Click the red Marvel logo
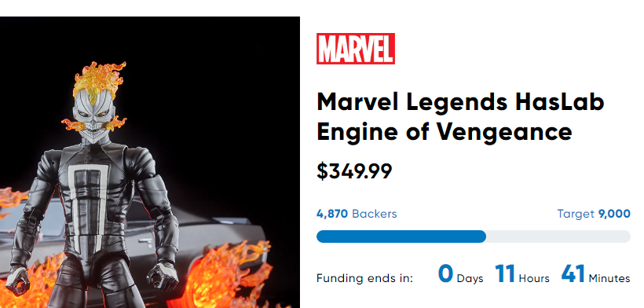 (x=355, y=49)
